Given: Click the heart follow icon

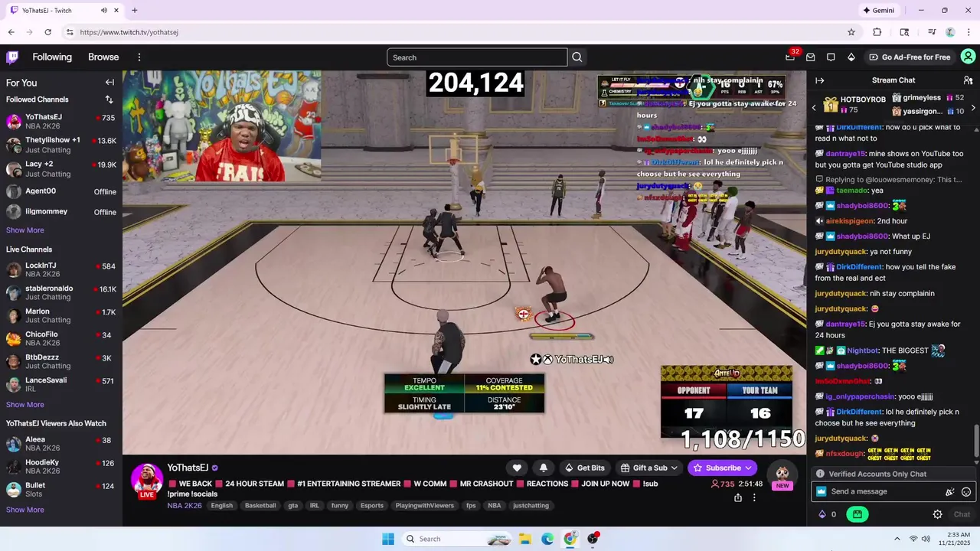Looking at the screenshot, I should pyautogui.click(x=517, y=468).
